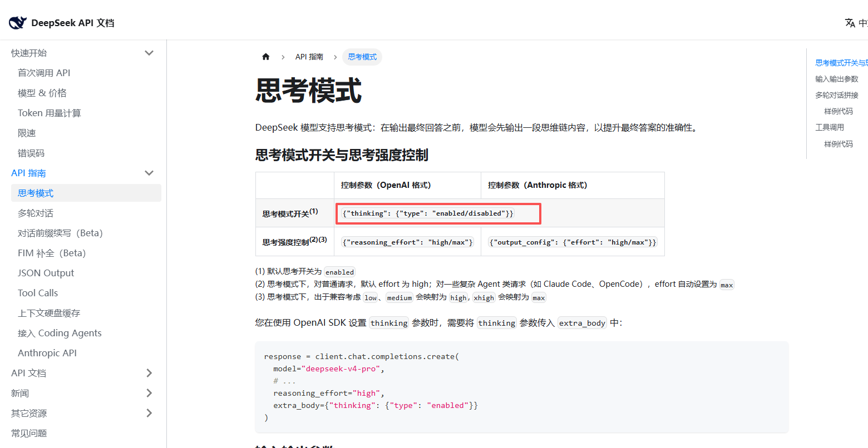The image size is (868, 448).
Task: Open the language translation icon
Action: [x=850, y=23]
